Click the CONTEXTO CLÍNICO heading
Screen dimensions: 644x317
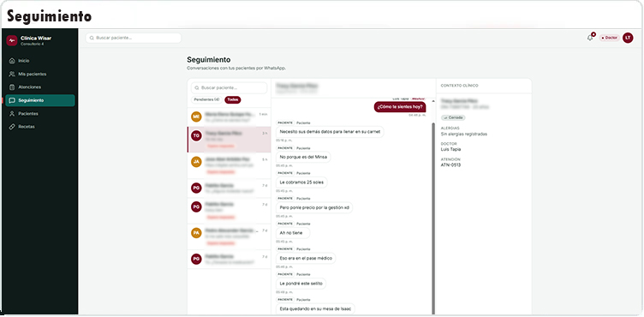459,86
